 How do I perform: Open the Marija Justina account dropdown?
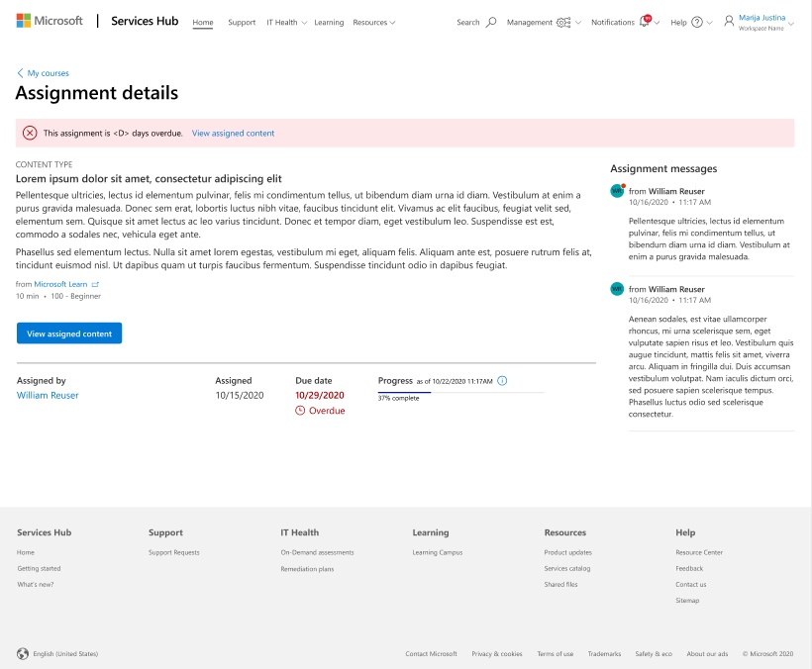click(762, 22)
